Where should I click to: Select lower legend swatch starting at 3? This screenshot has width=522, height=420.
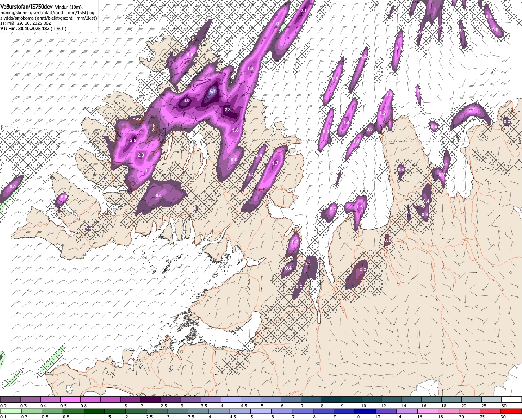tap(177, 411)
